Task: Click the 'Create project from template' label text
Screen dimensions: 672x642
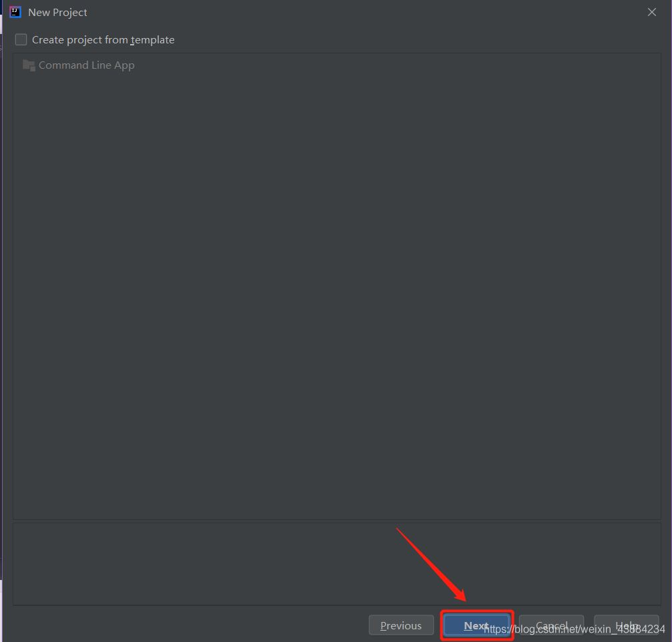Action: pyautogui.click(x=103, y=40)
